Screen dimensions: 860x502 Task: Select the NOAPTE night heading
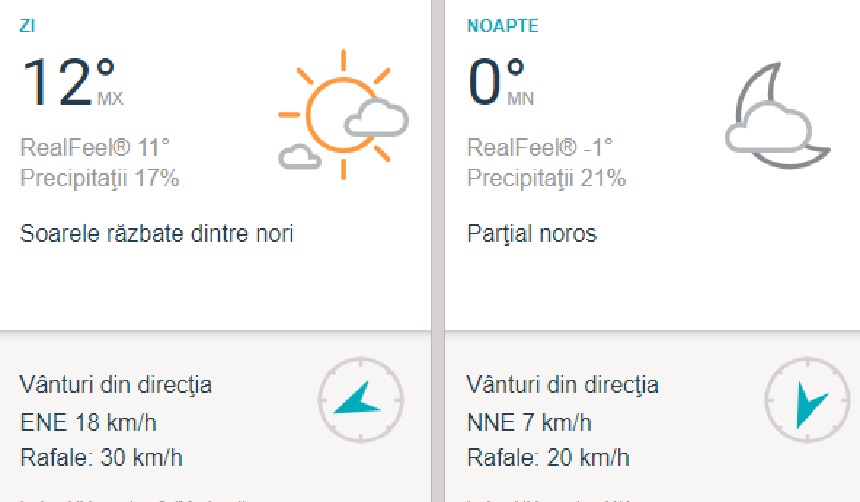tap(502, 26)
